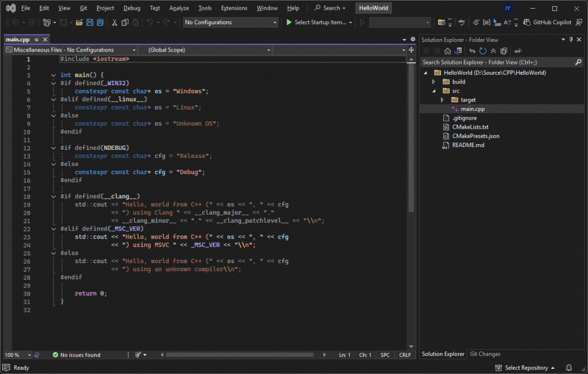The height and width of the screenshot is (374, 588).
Task: Switch to the Git Changes tab
Action: pos(485,354)
